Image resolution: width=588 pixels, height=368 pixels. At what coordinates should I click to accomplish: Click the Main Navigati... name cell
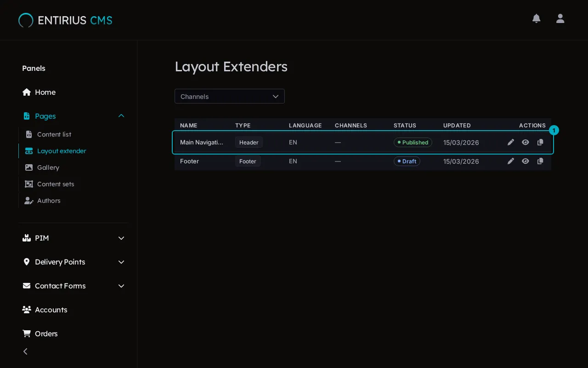[202, 142]
